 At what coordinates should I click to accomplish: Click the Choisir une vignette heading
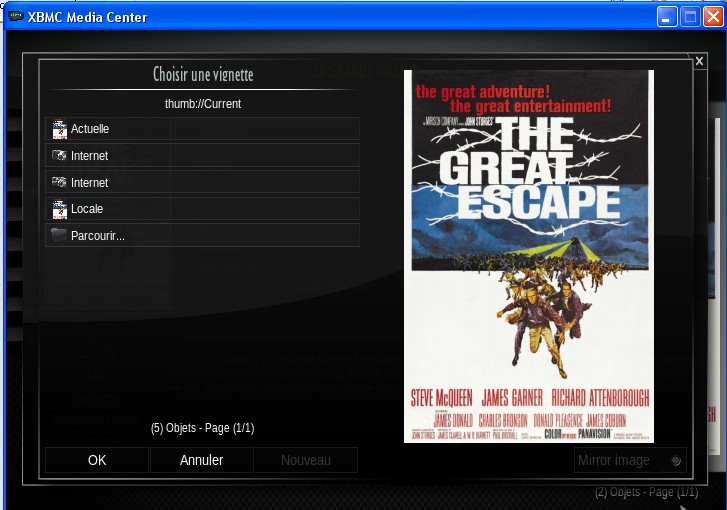(203, 75)
